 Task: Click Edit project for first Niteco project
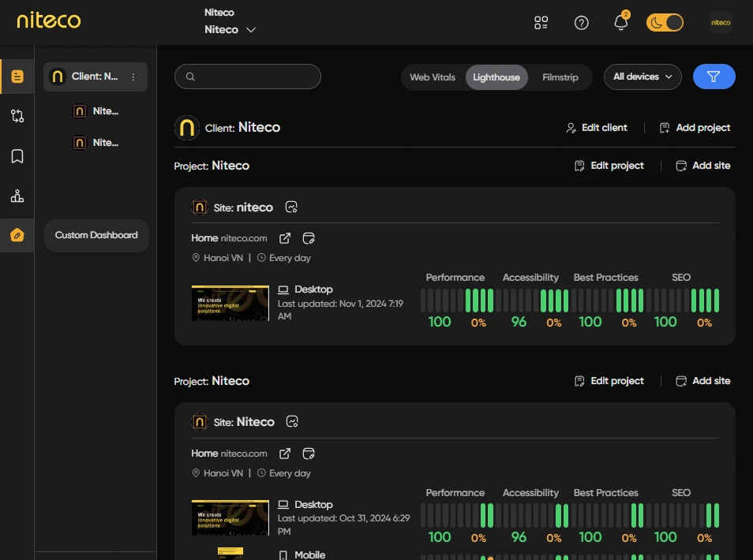(609, 166)
